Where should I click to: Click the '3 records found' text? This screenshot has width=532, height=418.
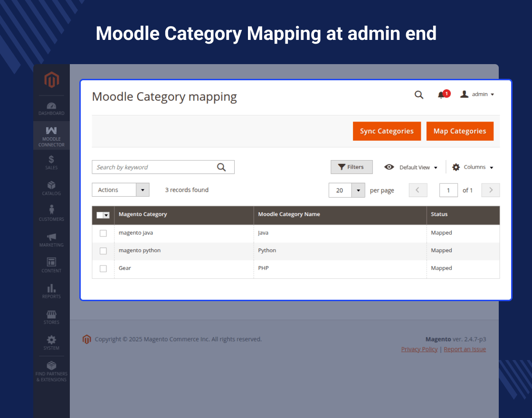tap(187, 190)
